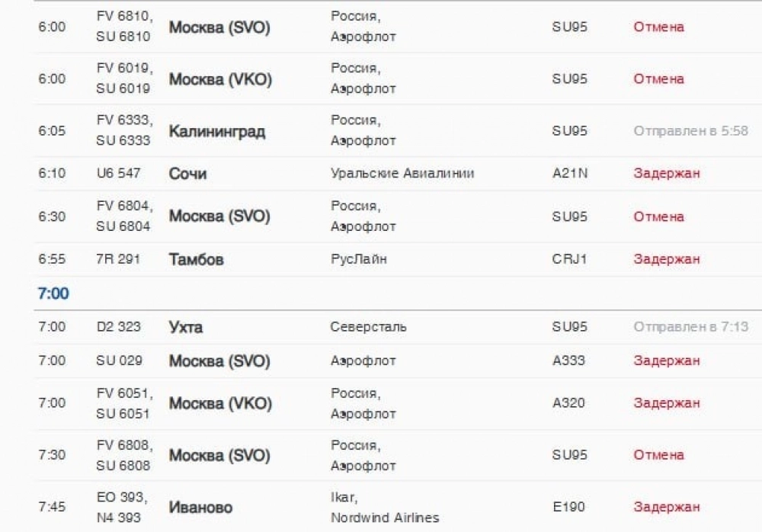Open Москва (SVO) for flight SU 029
This screenshot has height=532, width=762.
[219, 361]
